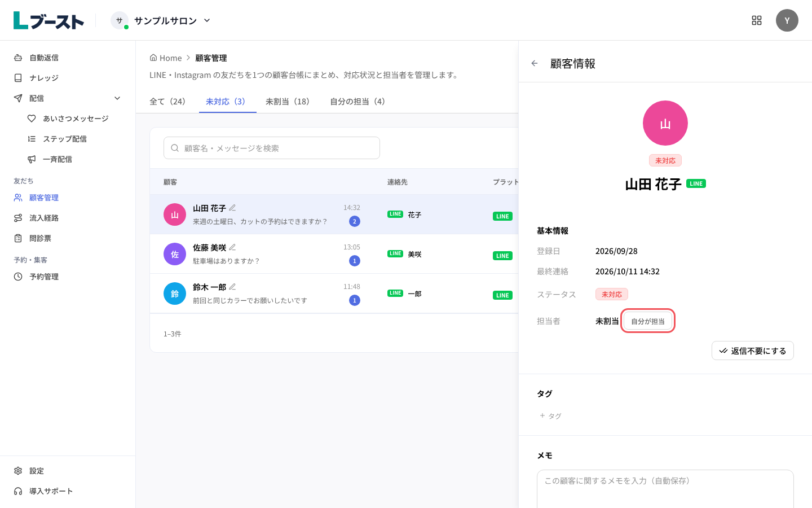Switch to the 全て（24）tab
This screenshot has width=812, height=508.
[x=167, y=102]
